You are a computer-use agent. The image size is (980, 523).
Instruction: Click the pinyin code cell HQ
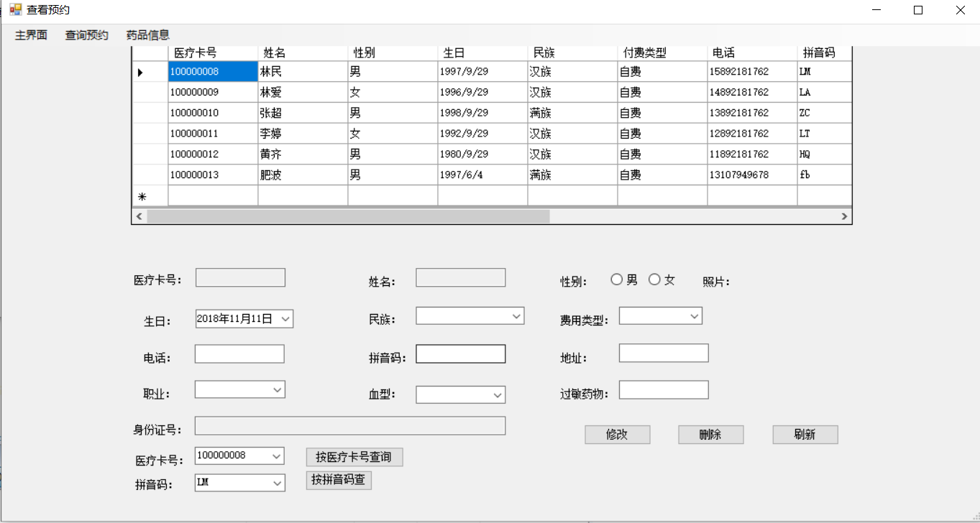click(x=824, y=154)
